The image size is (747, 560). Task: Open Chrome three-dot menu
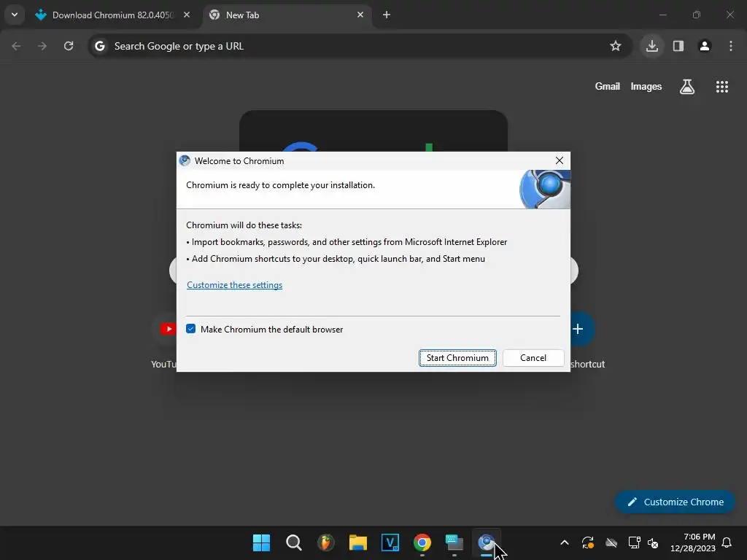coord(731,46)
